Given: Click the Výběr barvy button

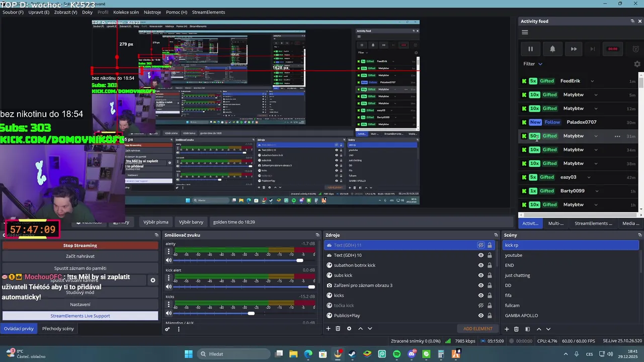Looking at the screenshot, I should [191, 222].
